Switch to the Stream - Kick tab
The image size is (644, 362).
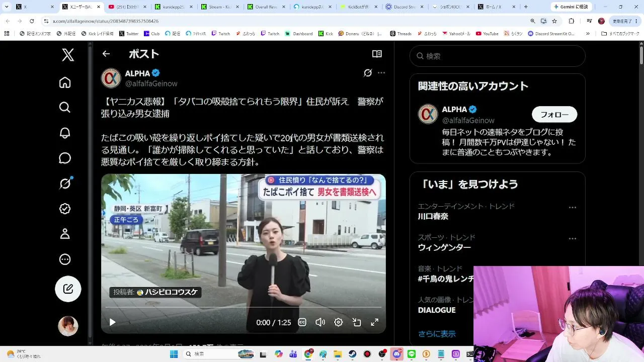click(220, 7)
